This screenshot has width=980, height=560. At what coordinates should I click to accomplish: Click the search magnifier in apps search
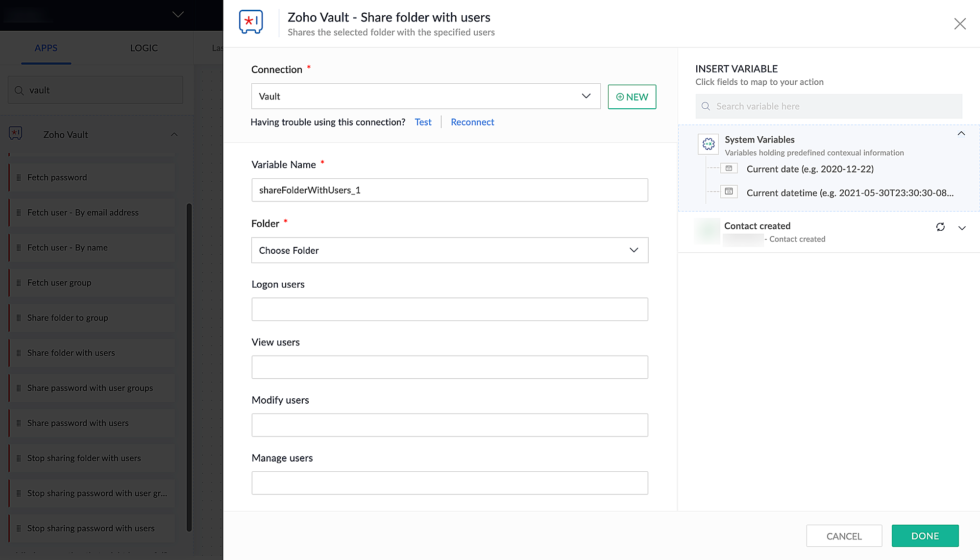tap(19, 90)
